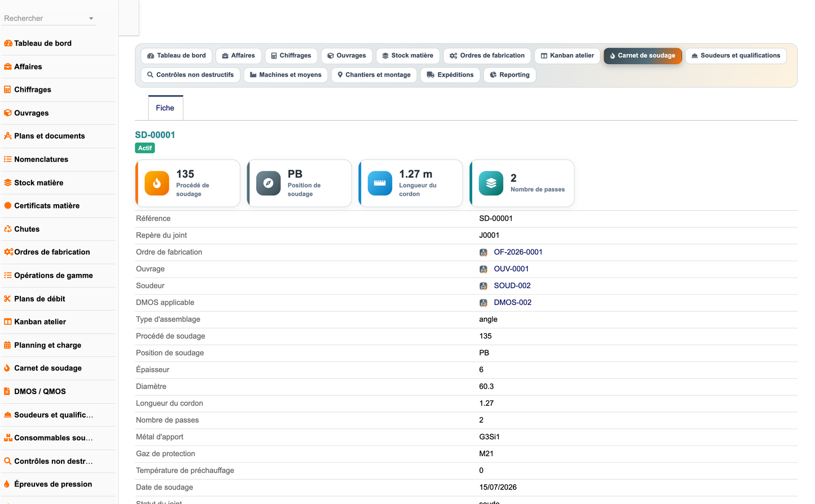Click into the Rechercher search field

pyautogui.click(x=45, y=19)
